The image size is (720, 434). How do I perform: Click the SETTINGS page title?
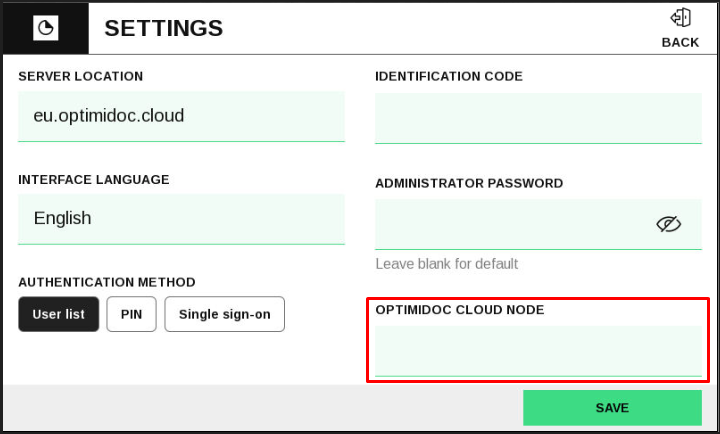163,28
